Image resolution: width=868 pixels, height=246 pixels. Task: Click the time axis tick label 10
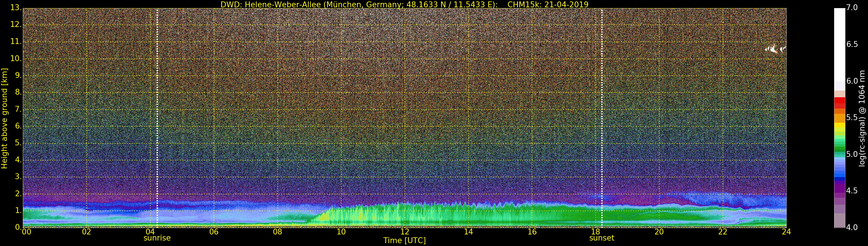[341, 232]
